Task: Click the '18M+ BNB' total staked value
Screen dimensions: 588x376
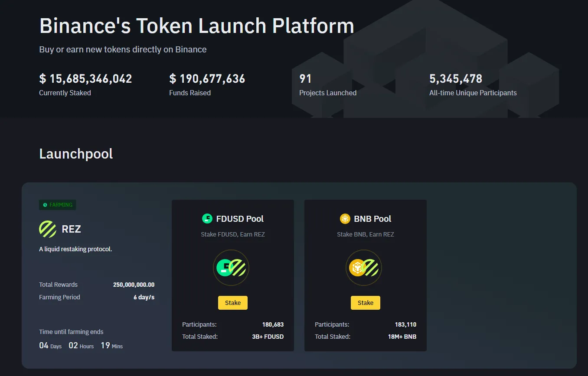Action: tap(402, 337)
